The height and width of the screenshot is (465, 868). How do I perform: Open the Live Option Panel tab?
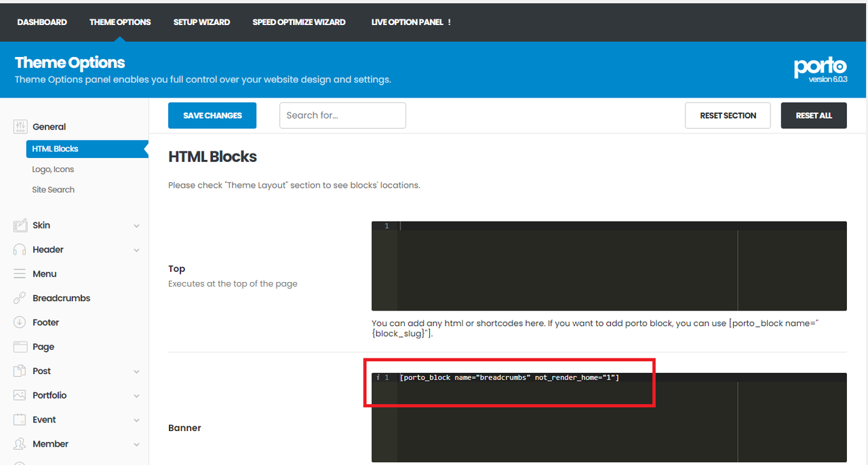(x=411, y=22)
